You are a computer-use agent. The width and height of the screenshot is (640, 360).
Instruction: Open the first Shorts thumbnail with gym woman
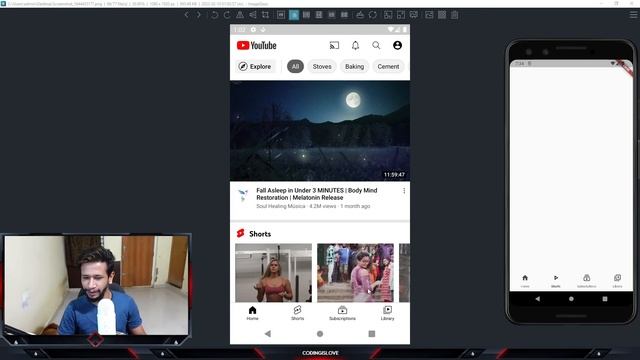point(273,273)
